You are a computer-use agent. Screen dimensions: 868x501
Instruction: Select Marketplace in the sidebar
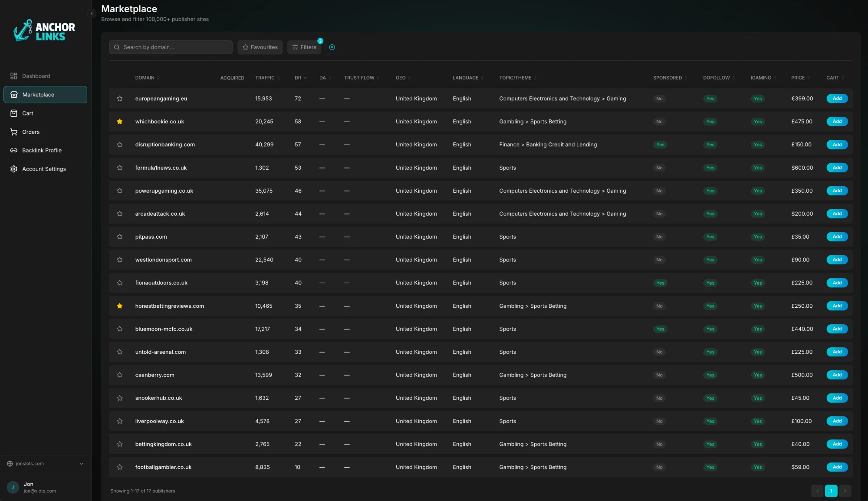[x=45, y=95]
